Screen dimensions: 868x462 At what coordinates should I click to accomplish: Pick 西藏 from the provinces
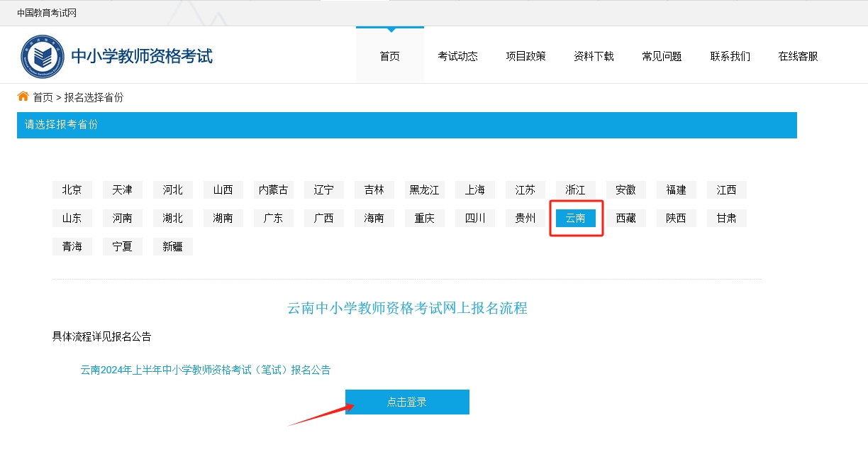[625, 218]
